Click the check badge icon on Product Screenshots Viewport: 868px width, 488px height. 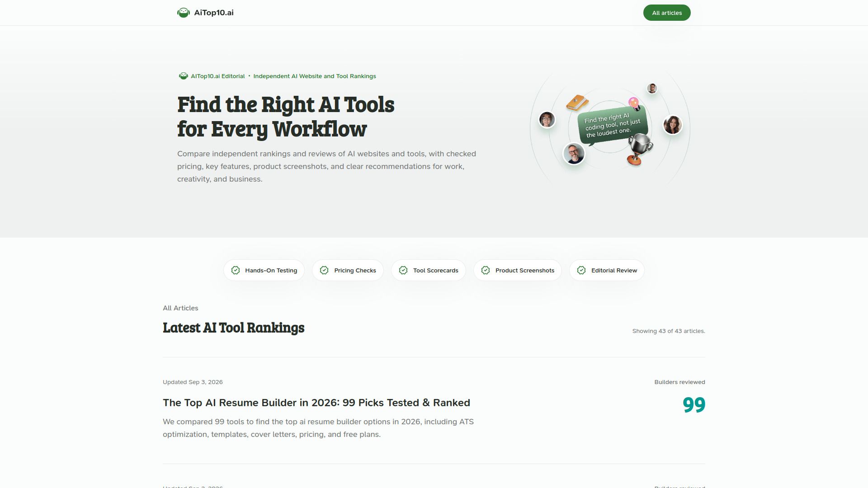pos(486,270)
